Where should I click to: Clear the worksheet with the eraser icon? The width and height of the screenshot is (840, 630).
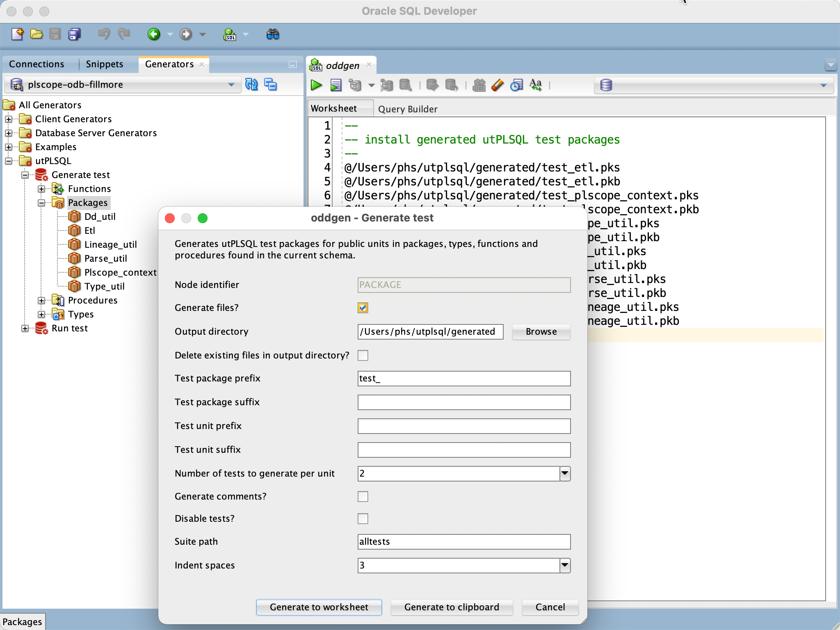[498, 84]
